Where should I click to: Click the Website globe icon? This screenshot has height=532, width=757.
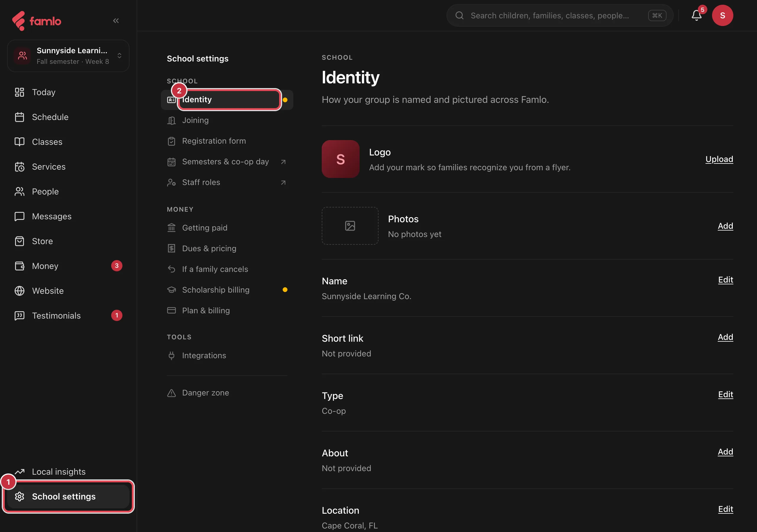[x=20, y=291]
